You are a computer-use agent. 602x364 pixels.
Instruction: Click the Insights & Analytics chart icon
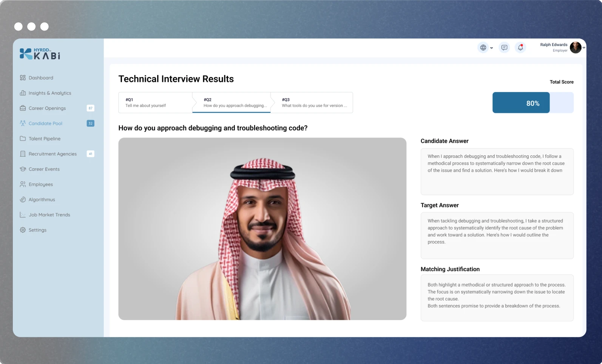pyautogui.click(x=23, y=93)
